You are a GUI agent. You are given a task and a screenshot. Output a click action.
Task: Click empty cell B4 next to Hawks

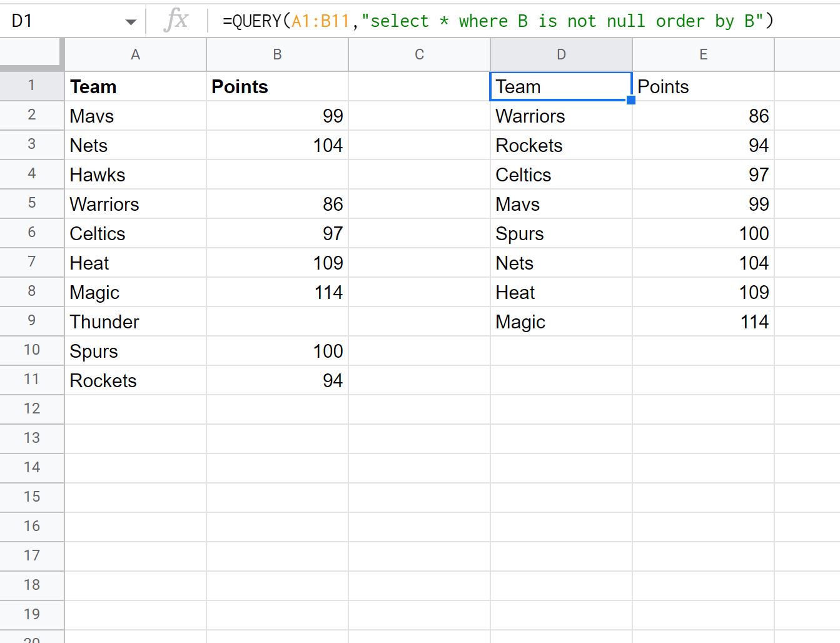click(277, 175)
